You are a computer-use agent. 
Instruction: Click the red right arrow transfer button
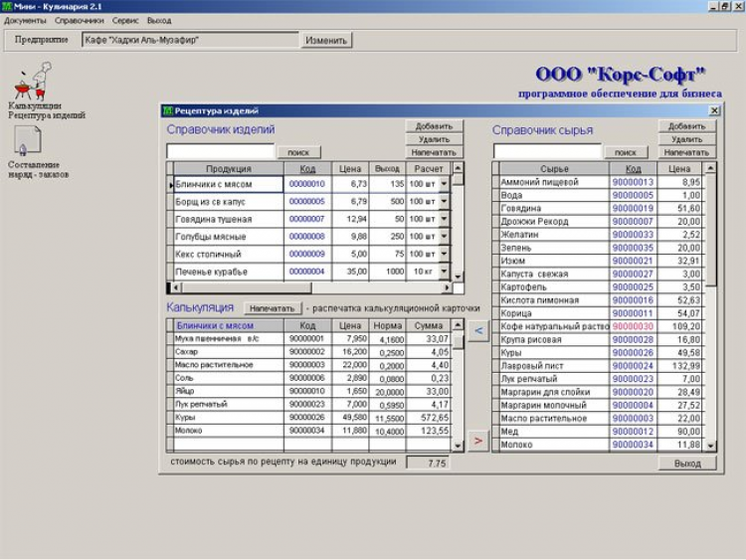pos(478,441)
